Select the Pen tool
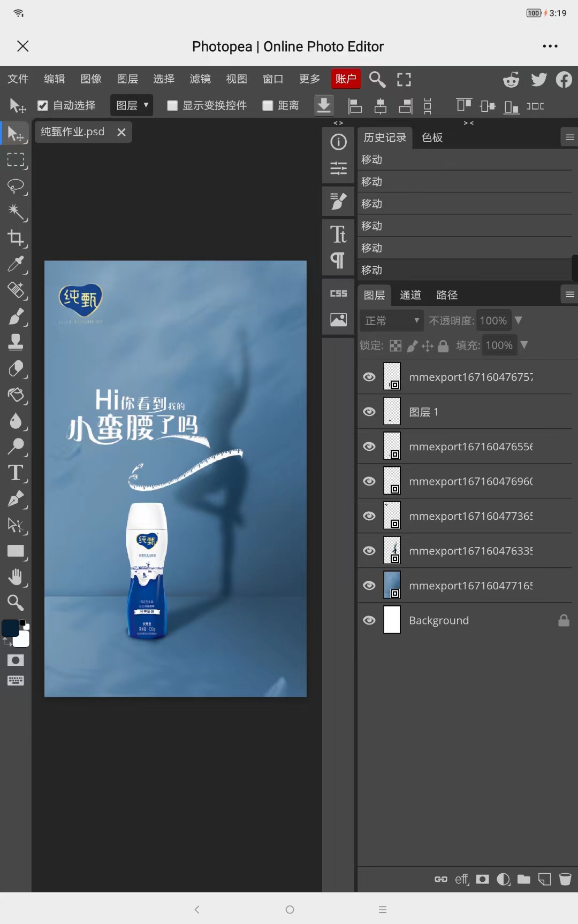This screenshot has height=924, width=578. [x=16, y=499]
